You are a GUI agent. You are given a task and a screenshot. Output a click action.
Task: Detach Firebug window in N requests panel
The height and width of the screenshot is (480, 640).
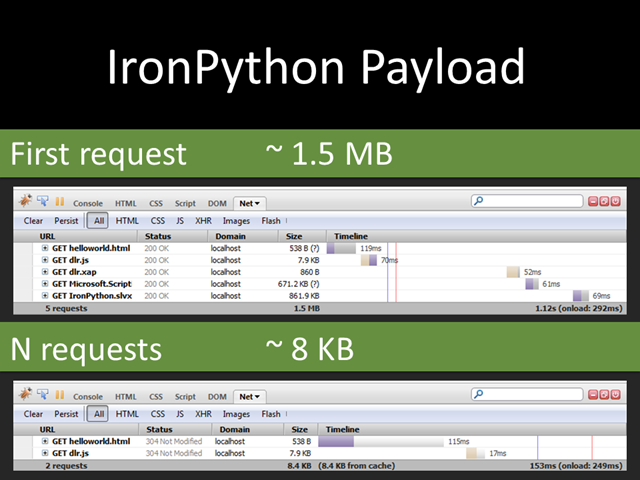604,394
